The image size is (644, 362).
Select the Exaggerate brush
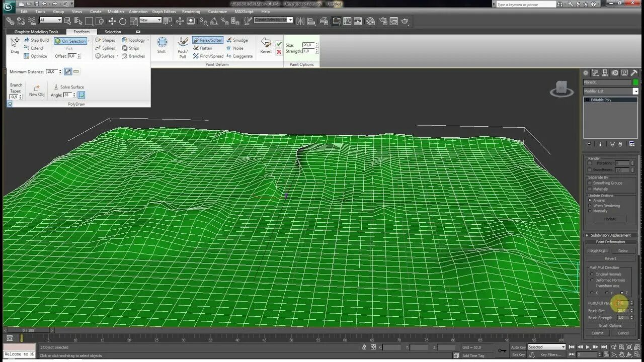tap(239, 56)
